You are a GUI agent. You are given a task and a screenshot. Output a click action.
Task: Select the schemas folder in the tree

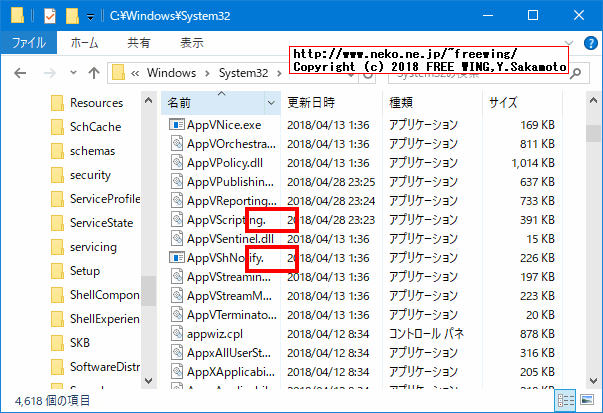point(83,151)
